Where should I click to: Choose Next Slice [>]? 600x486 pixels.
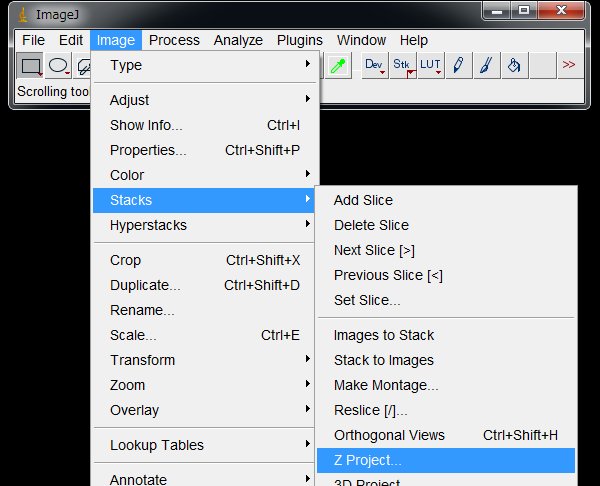click(446, 250)
